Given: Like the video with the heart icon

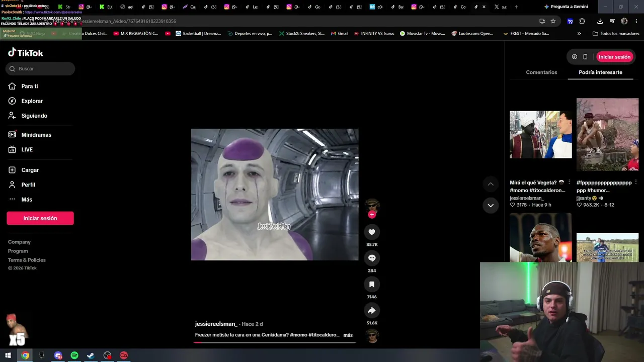Looking at the screenshot, I should (372, 232).
